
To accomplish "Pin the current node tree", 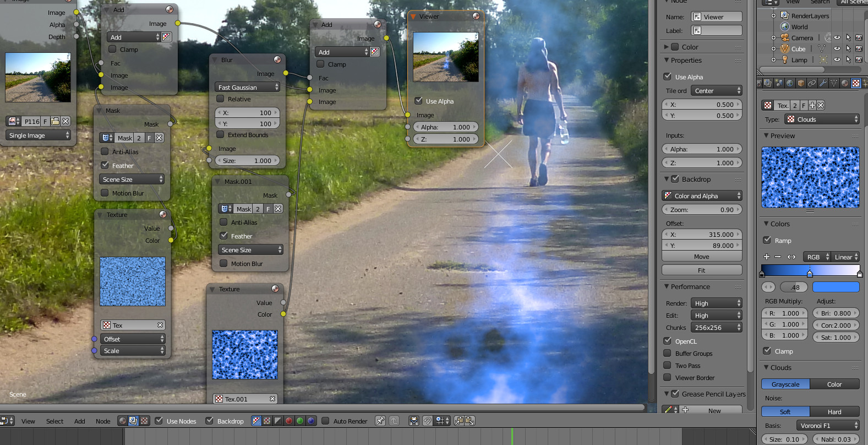I will 380,421.
